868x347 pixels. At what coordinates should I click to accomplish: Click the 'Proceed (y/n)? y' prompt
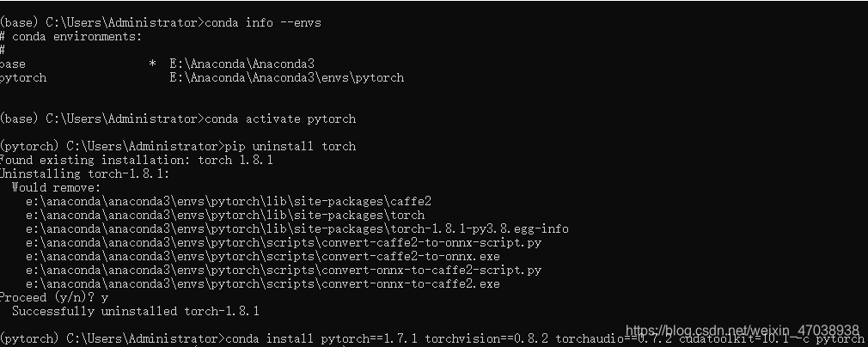click(x=53, y=298)
